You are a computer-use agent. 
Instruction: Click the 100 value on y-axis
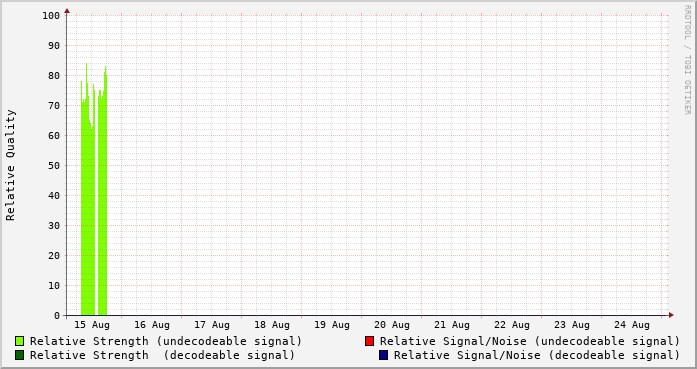[51, 16]
